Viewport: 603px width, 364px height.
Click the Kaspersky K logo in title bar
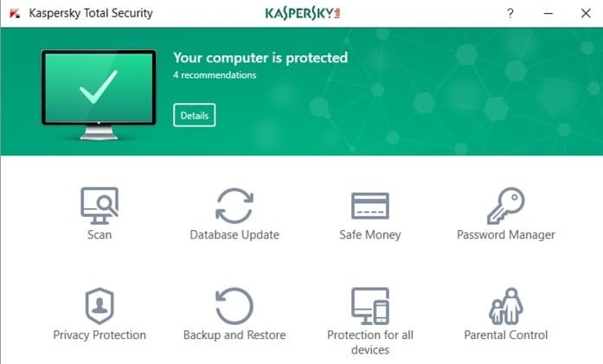pyautogui.click(x=15, y=14)
